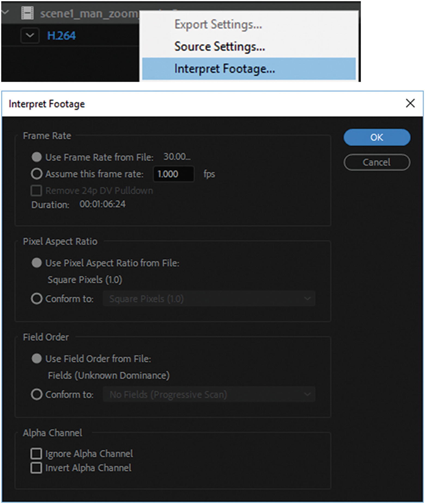Open the Square Pixels conform dropdown
The image size is (425, 504).
pos(209,299)
